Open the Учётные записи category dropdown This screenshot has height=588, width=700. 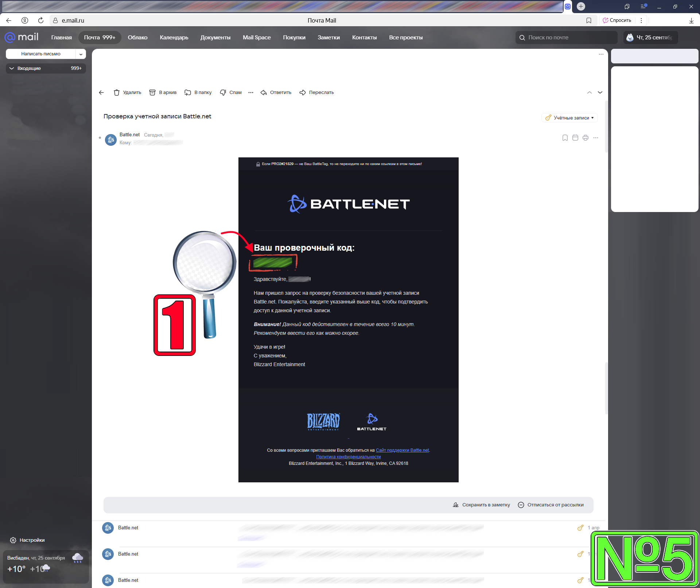(569, 118)
